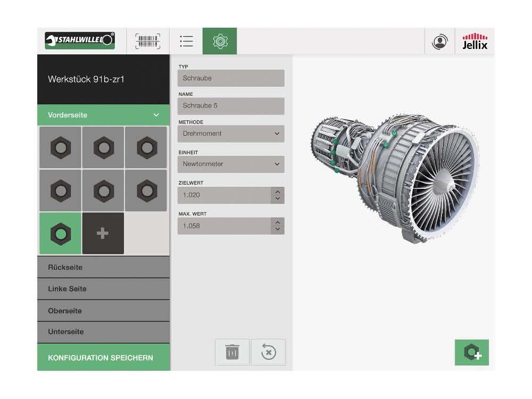The image size is (532, 399).
Task: Open the user profile icon
Action: [x=440, y=41]
